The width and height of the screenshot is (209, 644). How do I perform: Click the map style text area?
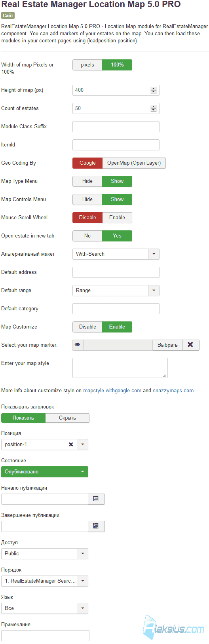point(120,368)
